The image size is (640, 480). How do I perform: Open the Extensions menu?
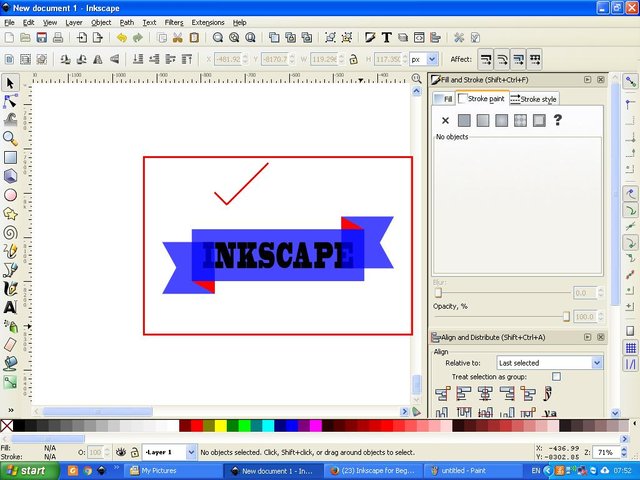[x=208, y=22]
